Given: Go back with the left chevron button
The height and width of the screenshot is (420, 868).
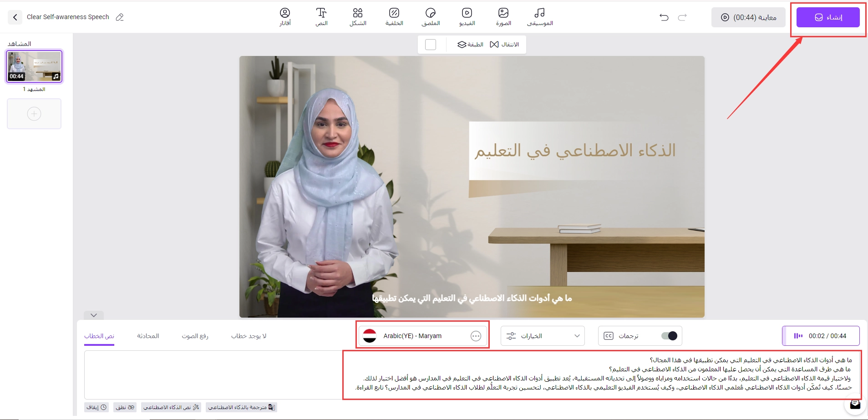Looking at the screenshot, I should click(x=15, y=17).
